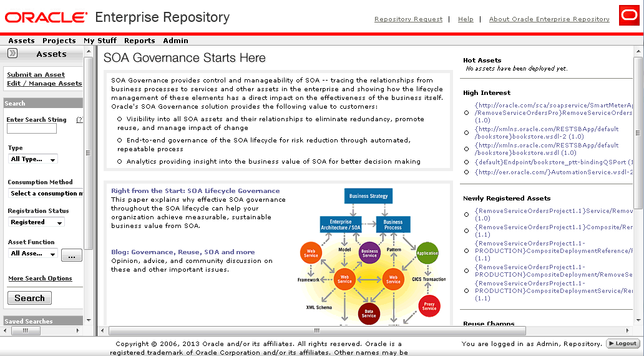Image resolution: width=644 pixels, height=356 pixels.
Task: Click the right-edge vertical scrollbar thumb
Action: pos(638,133)
